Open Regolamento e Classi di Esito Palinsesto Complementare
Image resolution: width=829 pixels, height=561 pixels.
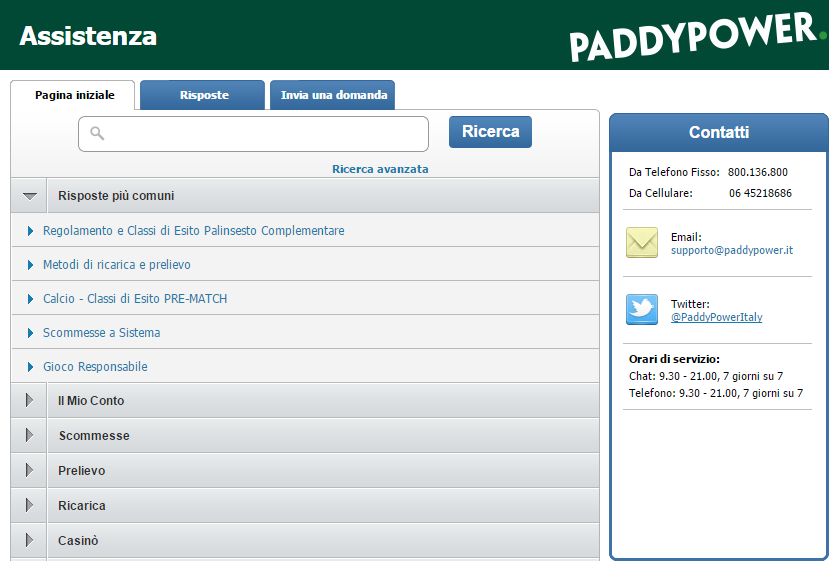(x=194, y=231)
